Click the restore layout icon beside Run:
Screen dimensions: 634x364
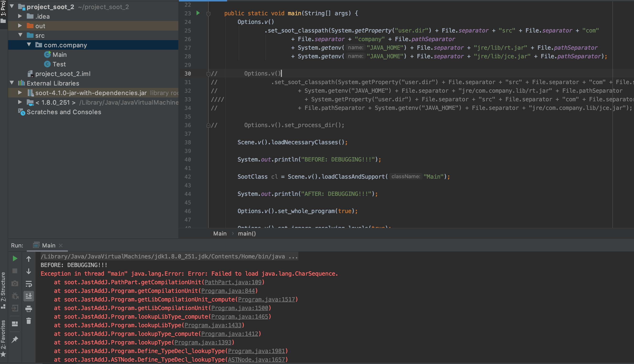click(x=15, y=323)
